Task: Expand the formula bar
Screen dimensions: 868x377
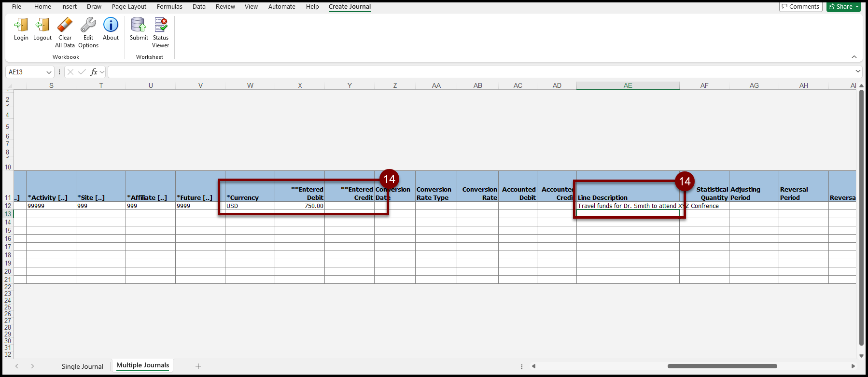Action: (x=857, y=71)
